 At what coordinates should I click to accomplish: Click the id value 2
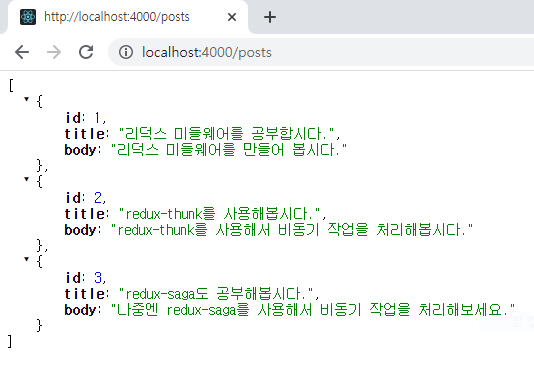coord(98,198)
